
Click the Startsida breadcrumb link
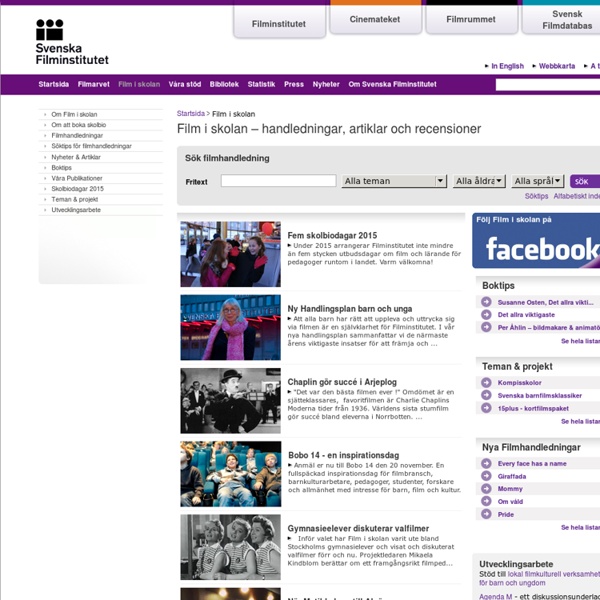(x=191, y=114)
